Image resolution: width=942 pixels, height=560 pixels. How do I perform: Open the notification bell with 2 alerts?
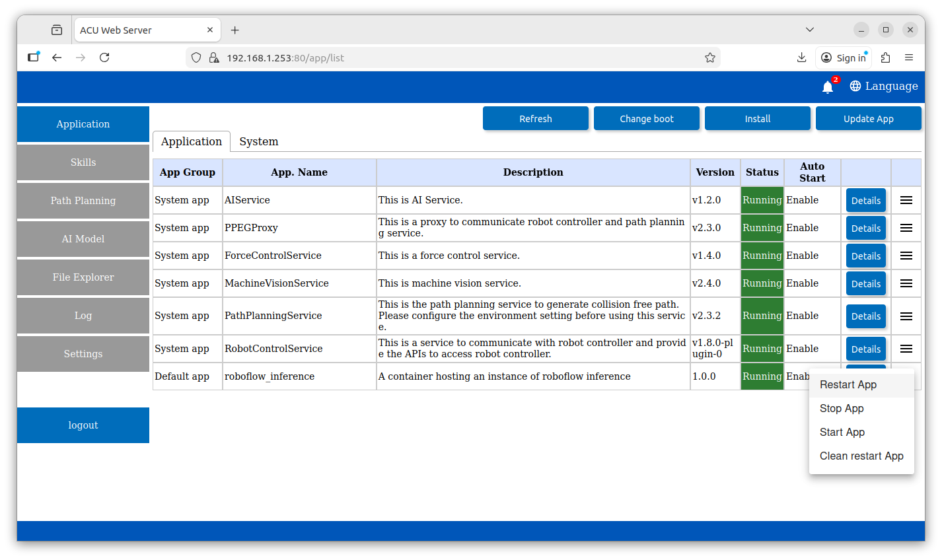click(x=828, y=87)
